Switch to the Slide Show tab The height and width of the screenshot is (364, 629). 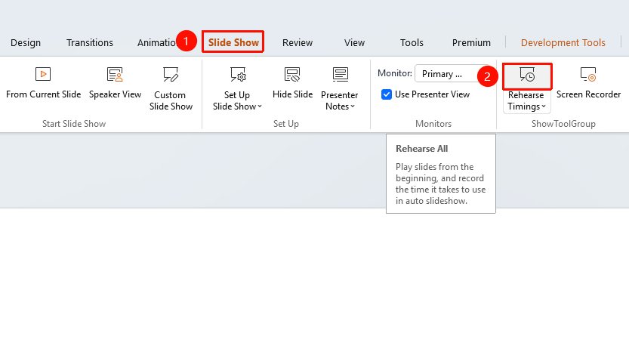pyautogui.click(x=233, y=42)
